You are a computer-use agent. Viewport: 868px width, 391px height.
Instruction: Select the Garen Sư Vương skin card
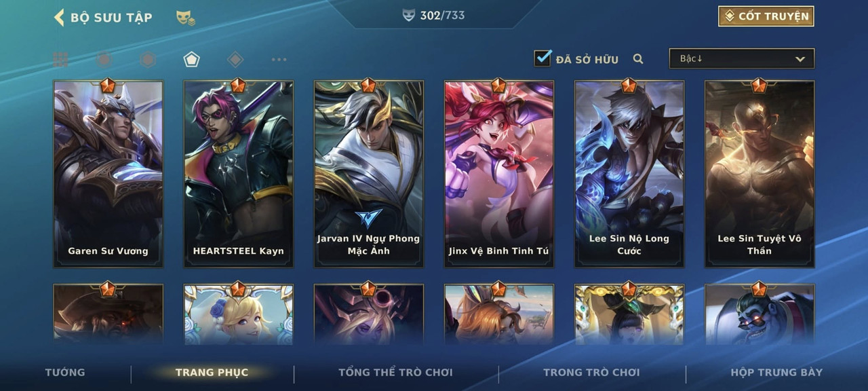[x=108, y=174]
